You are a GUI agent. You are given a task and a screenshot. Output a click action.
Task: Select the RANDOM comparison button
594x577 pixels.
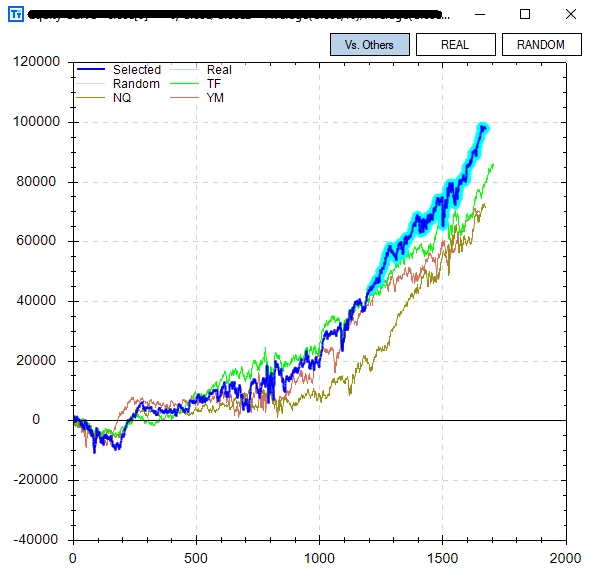coord(541,45)
